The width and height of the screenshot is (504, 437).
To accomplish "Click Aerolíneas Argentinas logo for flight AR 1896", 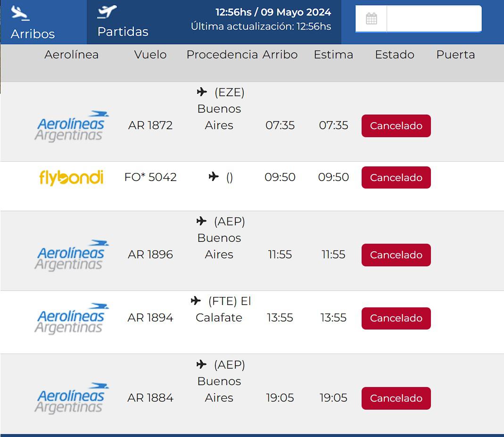I will click(x=71, y=255).
